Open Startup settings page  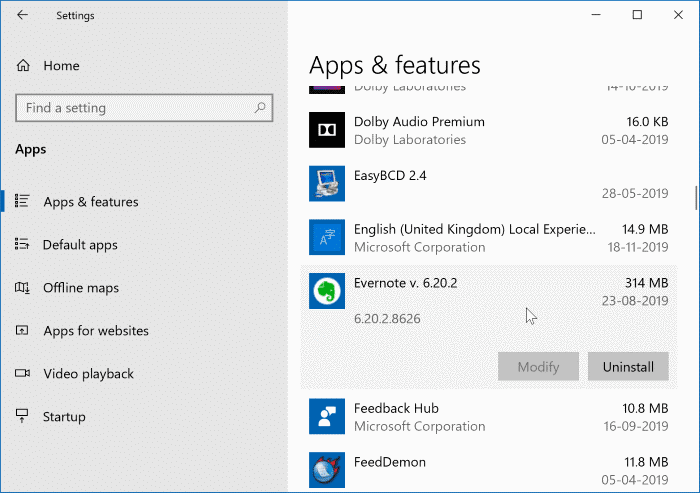64,417
